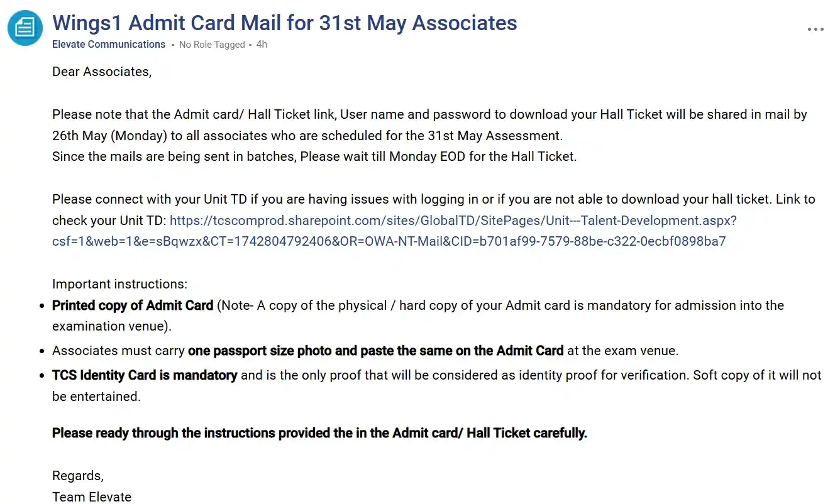Screen dimensions: 840x504
Task: Open the three-dot more options menu
Action: (x=815, y=30)
